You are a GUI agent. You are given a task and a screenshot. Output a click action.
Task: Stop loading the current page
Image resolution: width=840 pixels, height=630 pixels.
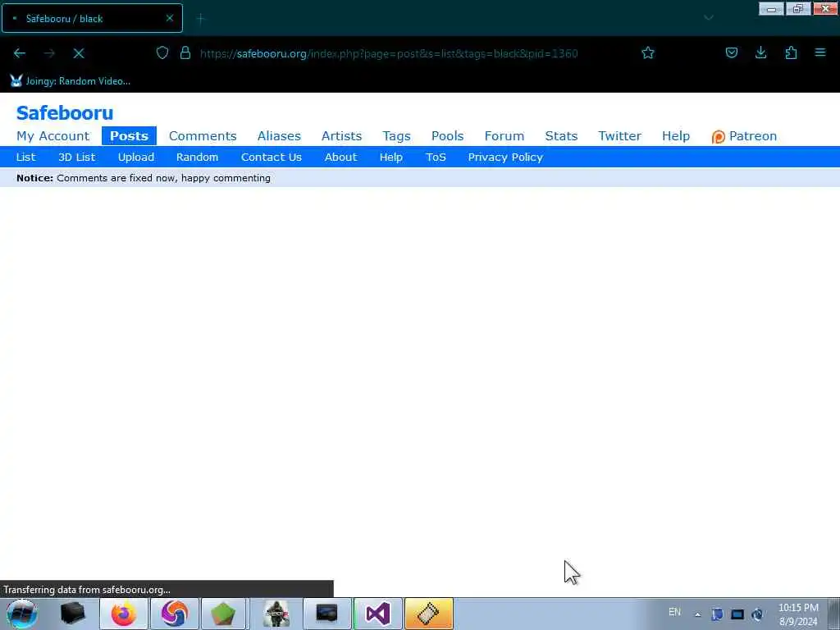[x=79, y=53]
